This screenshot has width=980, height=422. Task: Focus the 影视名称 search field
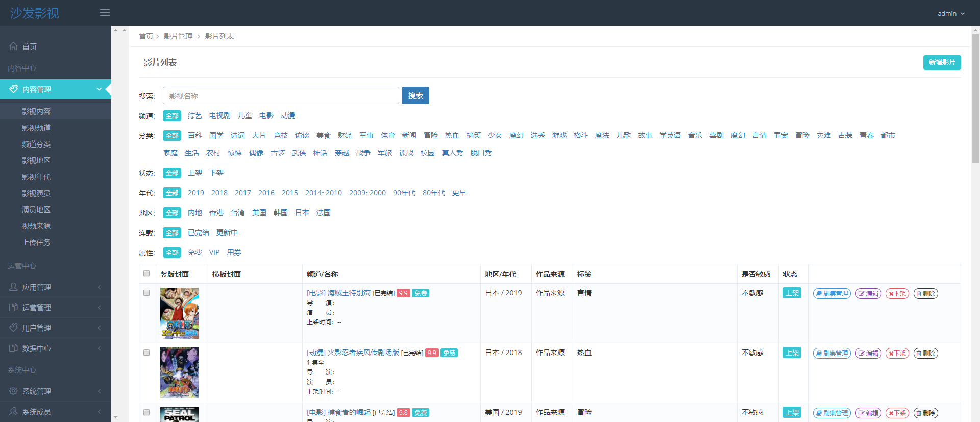click(281, 96)
